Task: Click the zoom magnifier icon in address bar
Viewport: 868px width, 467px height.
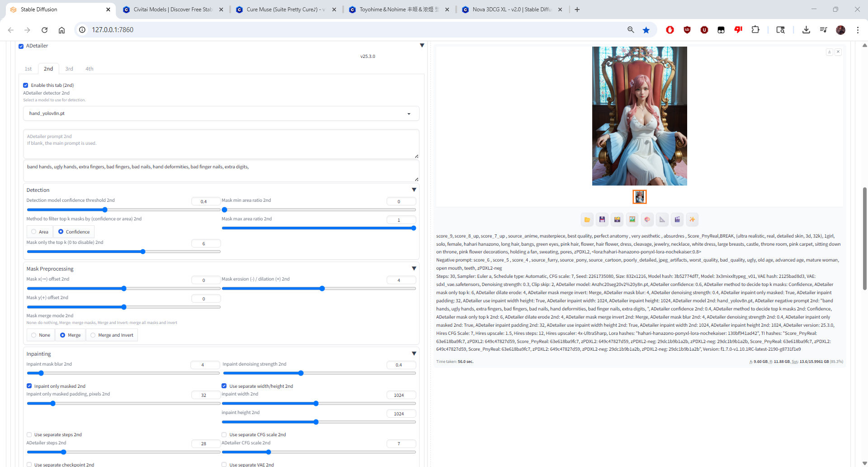Action: click(631, 30)
